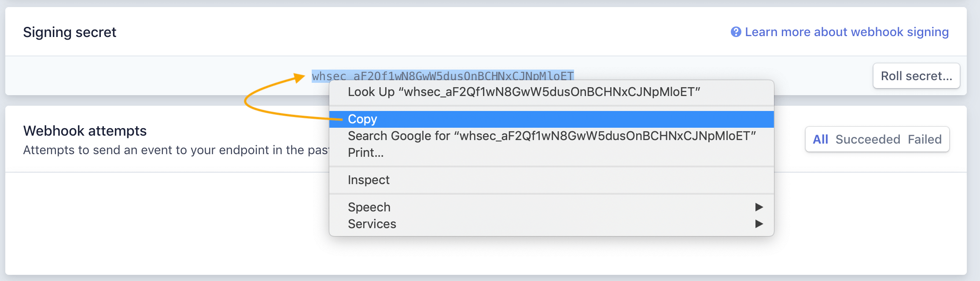Open the Speech context menu entry label
This screenshot has height=281, width=980.
(x=369, y=207)
